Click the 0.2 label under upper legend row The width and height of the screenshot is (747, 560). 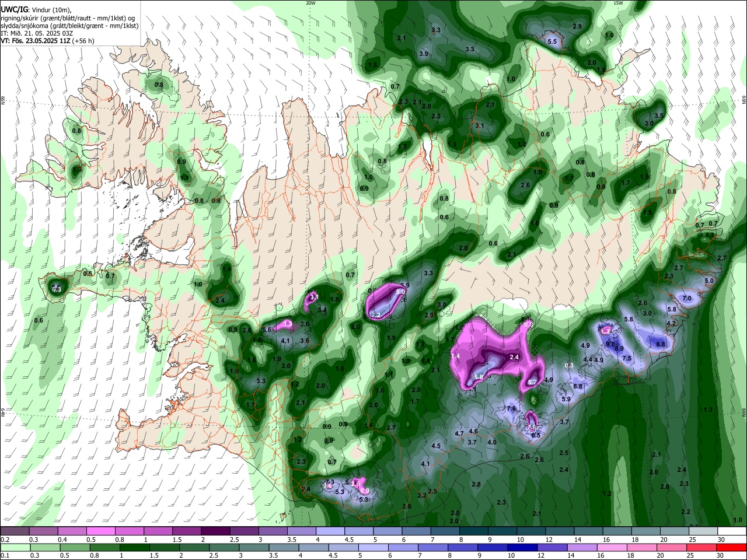click(5, 540)
